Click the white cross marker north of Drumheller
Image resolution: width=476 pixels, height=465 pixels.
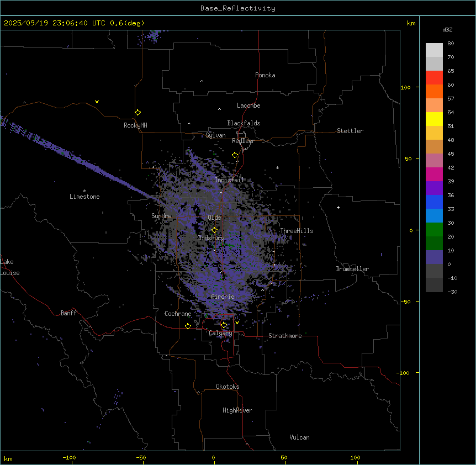pos(338,207)
